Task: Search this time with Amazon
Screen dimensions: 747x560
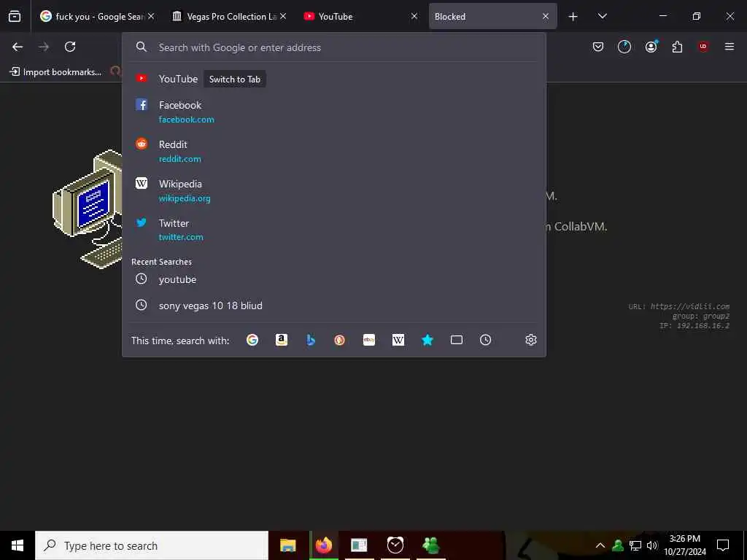Action: coord(282,340)
